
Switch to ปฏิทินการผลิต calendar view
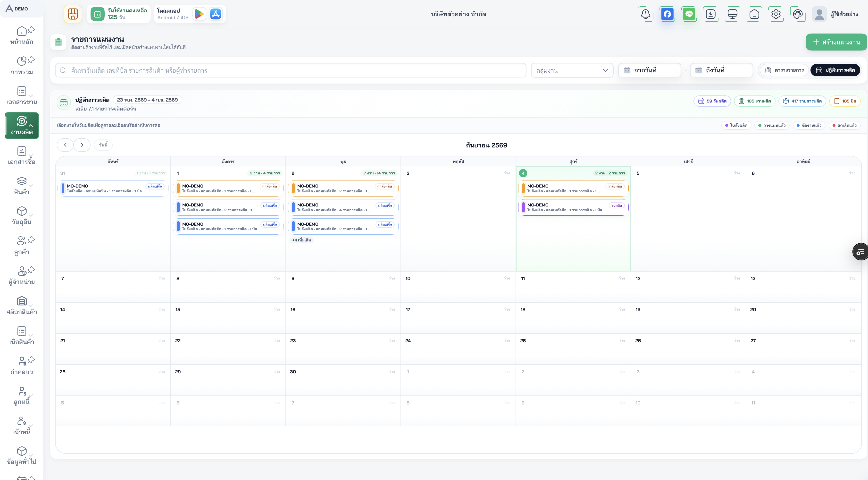(835, 70)
